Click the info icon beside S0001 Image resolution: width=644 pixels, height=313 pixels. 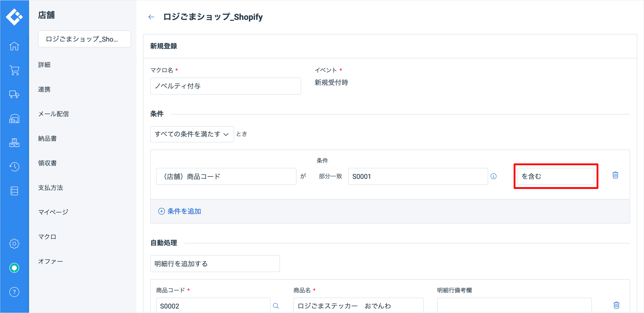494,176
